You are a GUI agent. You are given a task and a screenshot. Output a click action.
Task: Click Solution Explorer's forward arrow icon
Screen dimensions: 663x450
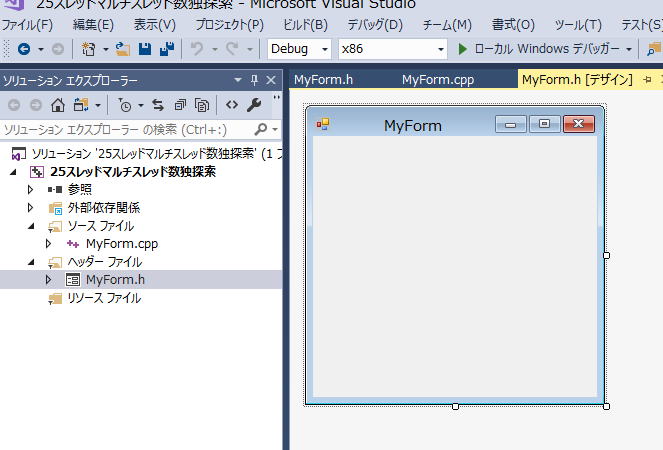[36, 105]
